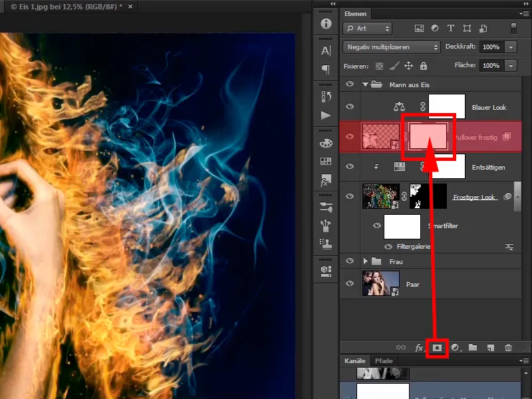Select the Blauer Look mask thumbnail
This screenshot has width=532, height=399.
pos(447,106)
